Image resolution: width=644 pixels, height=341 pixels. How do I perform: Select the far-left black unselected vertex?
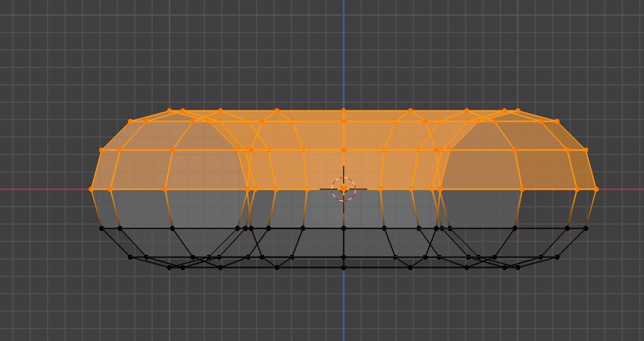pyautogui.click(x=102, y=228)
